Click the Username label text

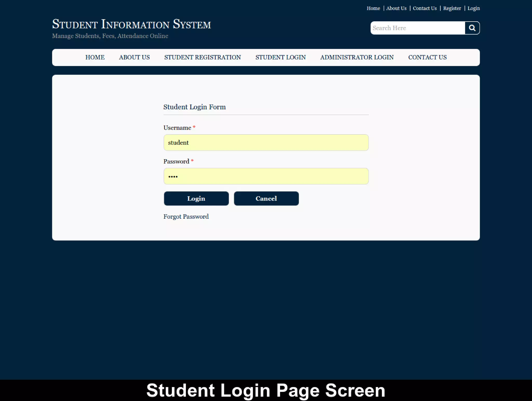click(x=177, y=128)
